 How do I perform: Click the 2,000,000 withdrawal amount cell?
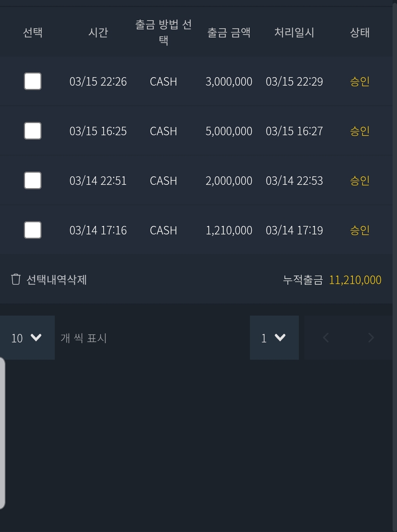[229, 181]
